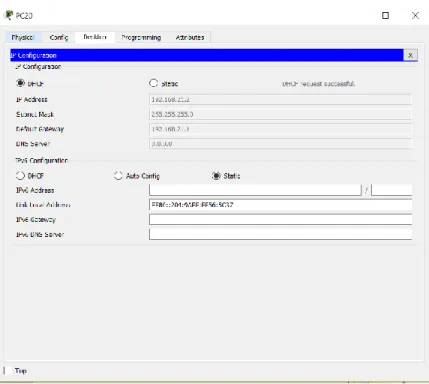Toggle the Top checkbox

point(8,370)
